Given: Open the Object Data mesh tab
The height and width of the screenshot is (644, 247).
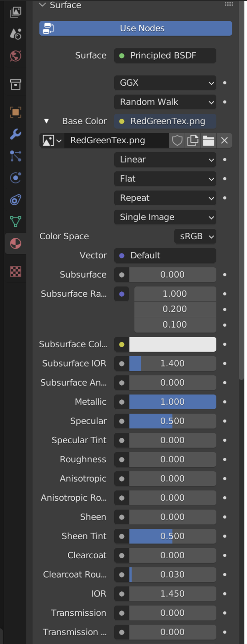Looking at the screenshot, I should (x=16, y=221).
